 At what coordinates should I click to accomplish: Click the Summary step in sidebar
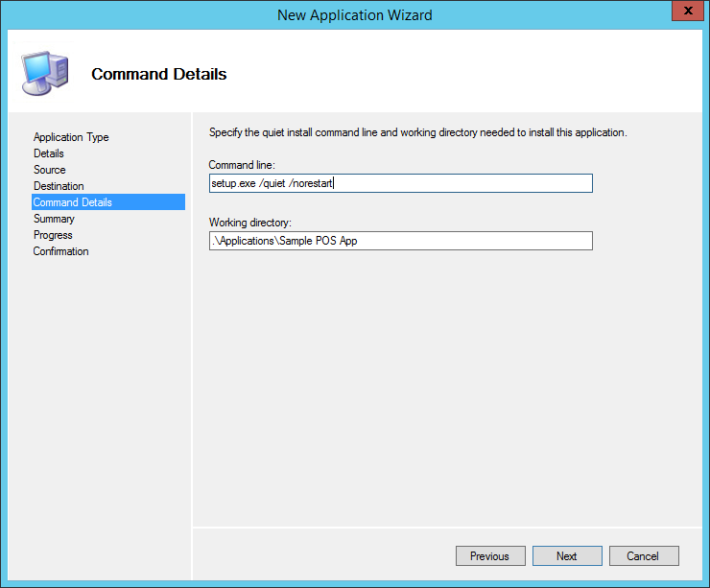[x=54, y=219]
